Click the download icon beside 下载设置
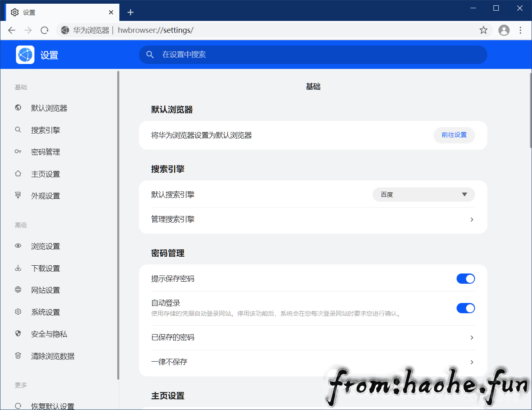This screenshot has width=532, height=410. pos(18,268)
